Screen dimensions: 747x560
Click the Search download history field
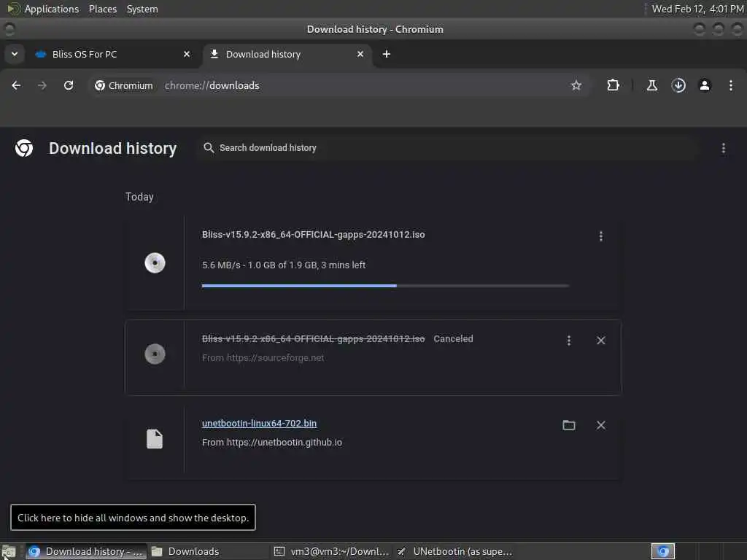[448, 148]
